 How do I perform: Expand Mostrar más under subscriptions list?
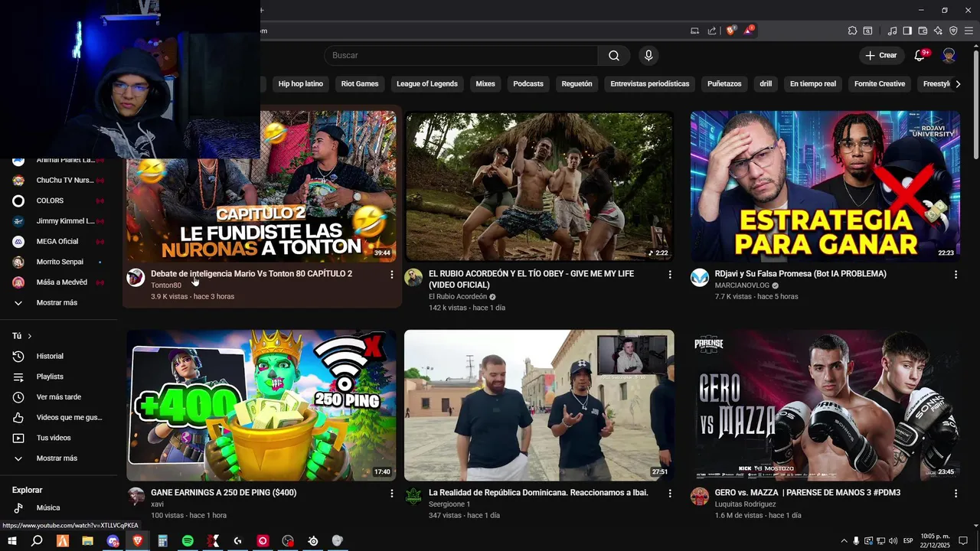[x=58, y=302]
